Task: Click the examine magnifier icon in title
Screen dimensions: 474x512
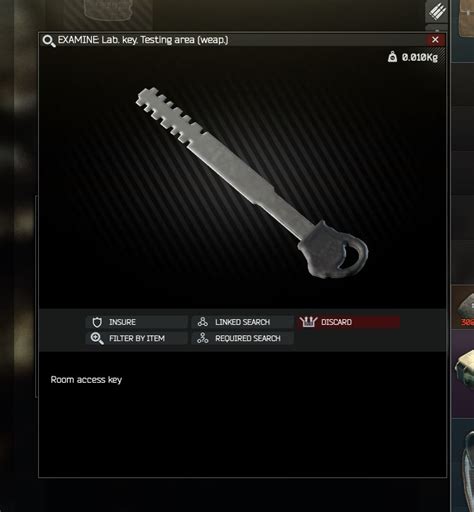Action: [49, 41]
